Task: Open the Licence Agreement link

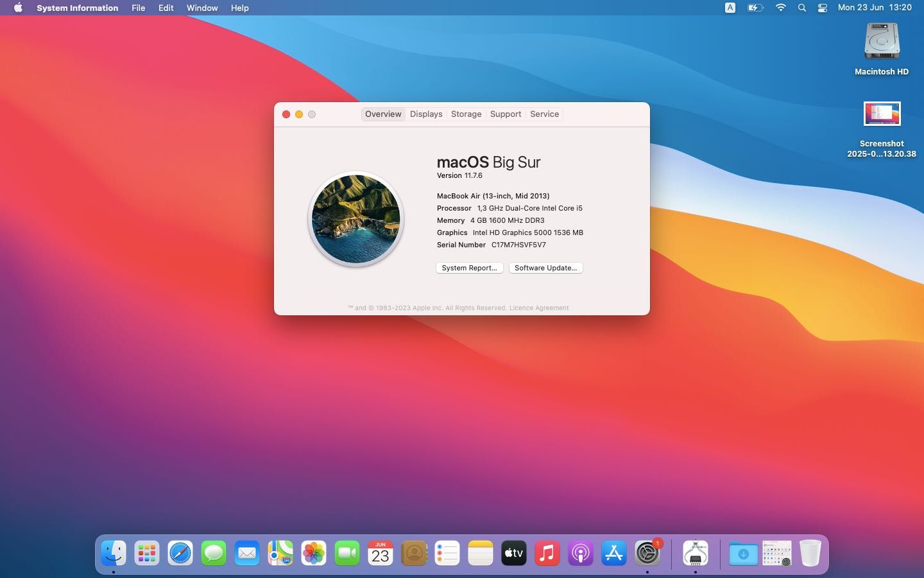Action: click(x=538, y=308)
